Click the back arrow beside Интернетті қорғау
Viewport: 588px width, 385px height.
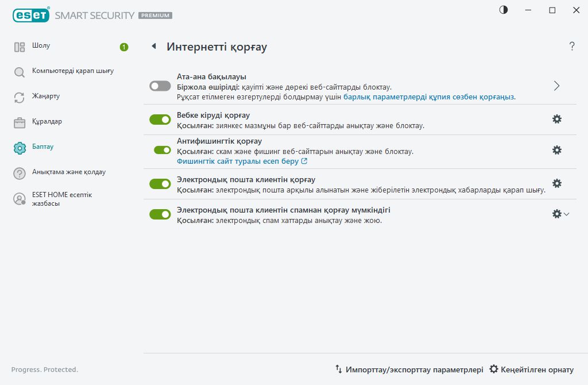(x=154, y=47)
